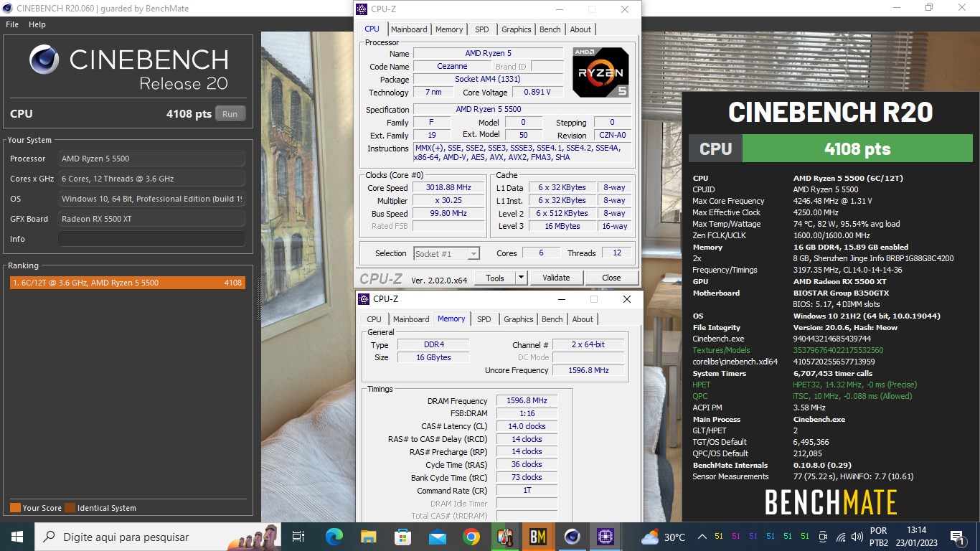
Task: Open the Mail app from the taskbar
Action: [x=437, y=537]
